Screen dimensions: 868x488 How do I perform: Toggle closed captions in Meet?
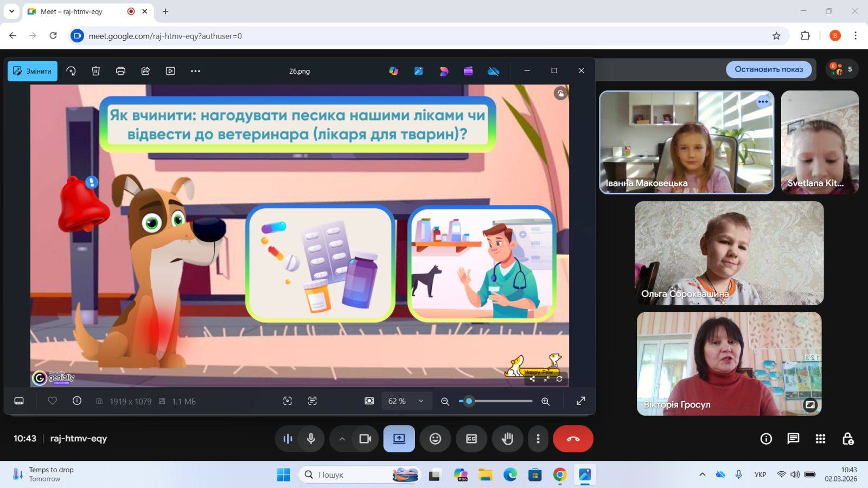click(x=471, y=439)
